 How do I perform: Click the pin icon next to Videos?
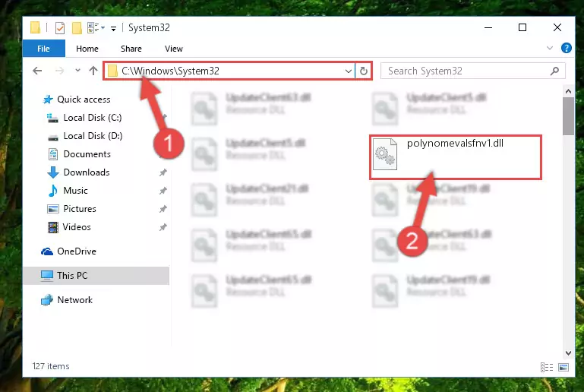[163, 227]
